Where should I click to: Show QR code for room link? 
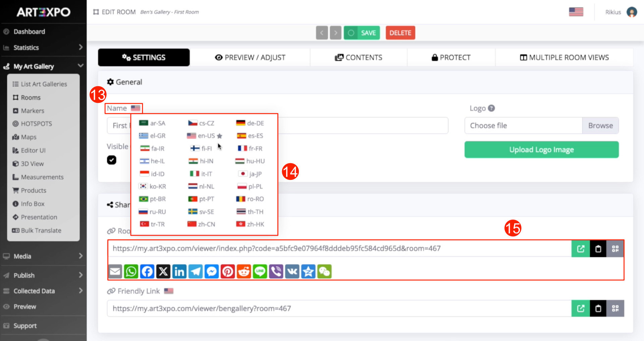615,249
